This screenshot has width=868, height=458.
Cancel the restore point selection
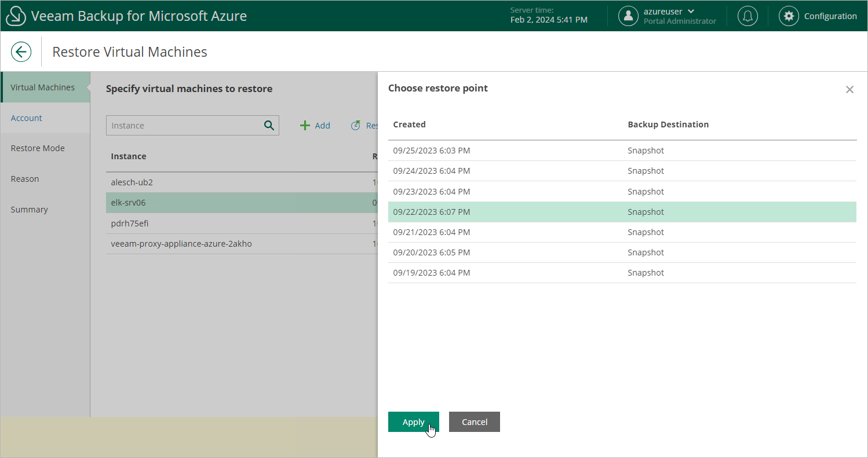pyautogui.click(x=475, y=422)
